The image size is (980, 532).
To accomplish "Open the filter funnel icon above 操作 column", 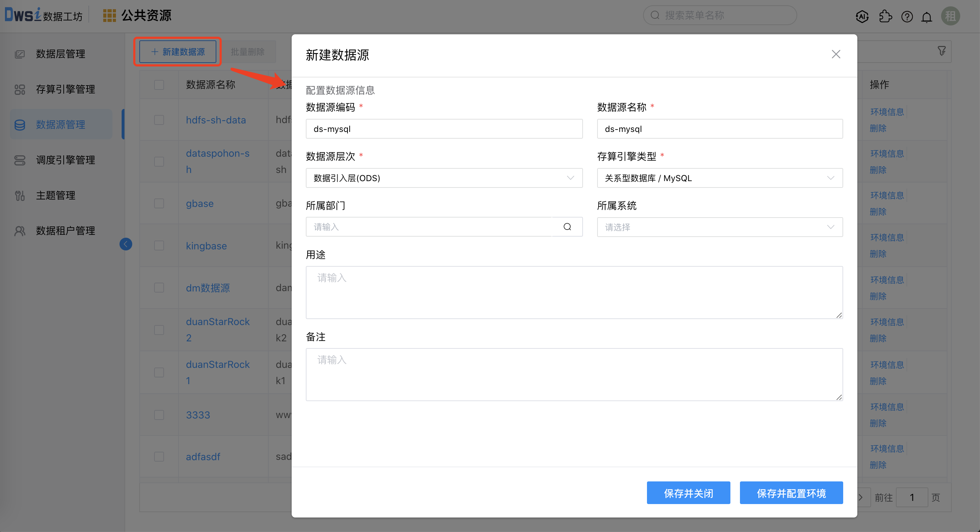I will 941,51.
